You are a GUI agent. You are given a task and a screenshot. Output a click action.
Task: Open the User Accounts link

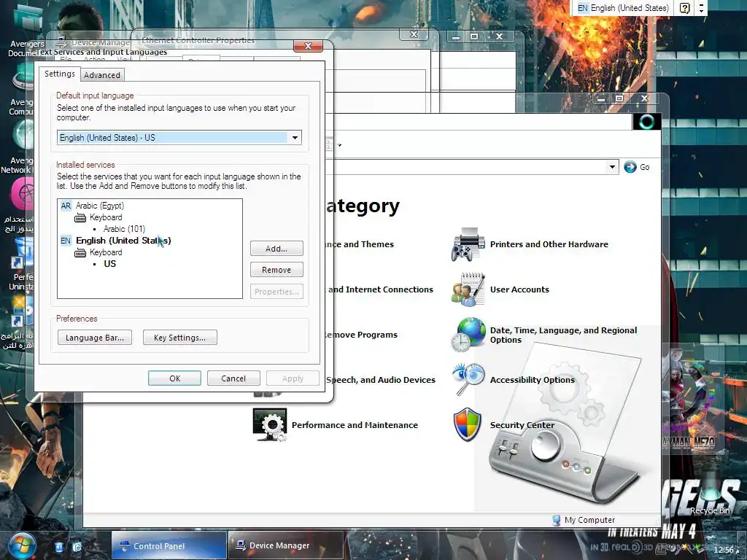(519, 289)
